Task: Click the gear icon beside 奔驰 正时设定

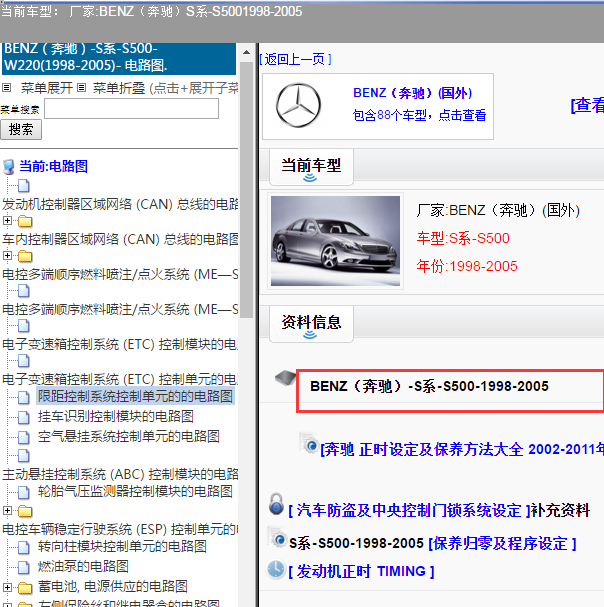Action: click(309, 444)
